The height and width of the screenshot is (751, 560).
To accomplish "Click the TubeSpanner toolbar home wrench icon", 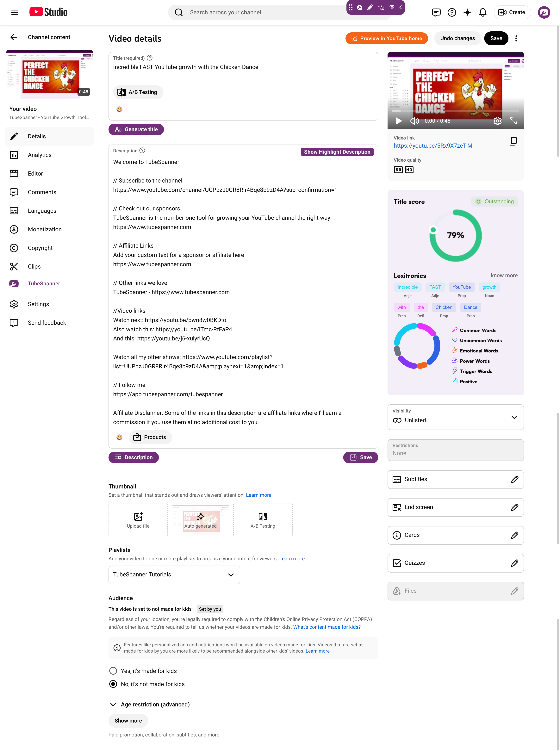I will coord(360,7).
